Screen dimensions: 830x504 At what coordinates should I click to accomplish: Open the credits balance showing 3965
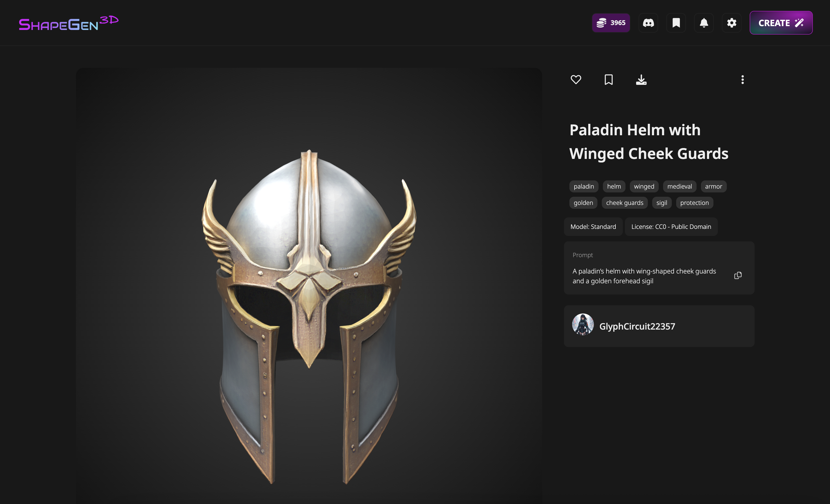point(611,23)
